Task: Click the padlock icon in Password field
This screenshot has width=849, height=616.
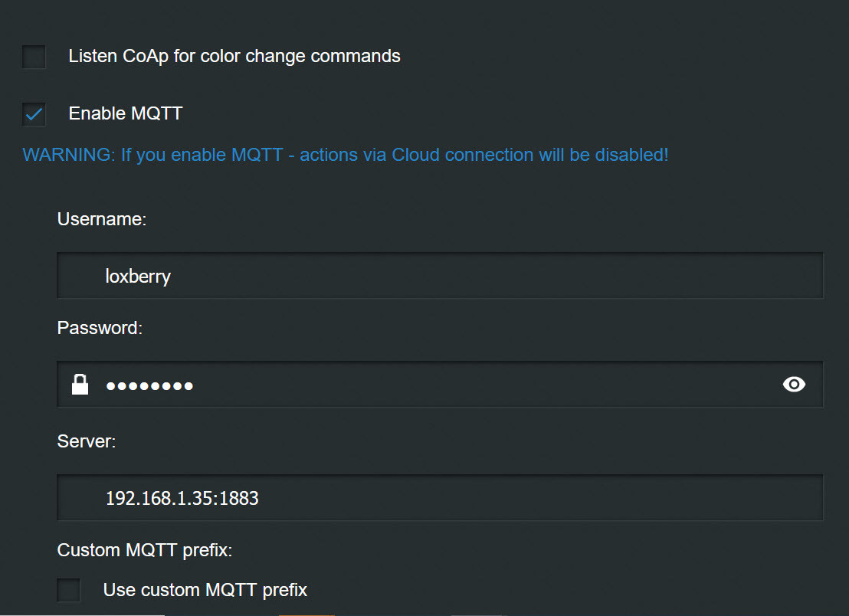Action: [x=80, y=385]
